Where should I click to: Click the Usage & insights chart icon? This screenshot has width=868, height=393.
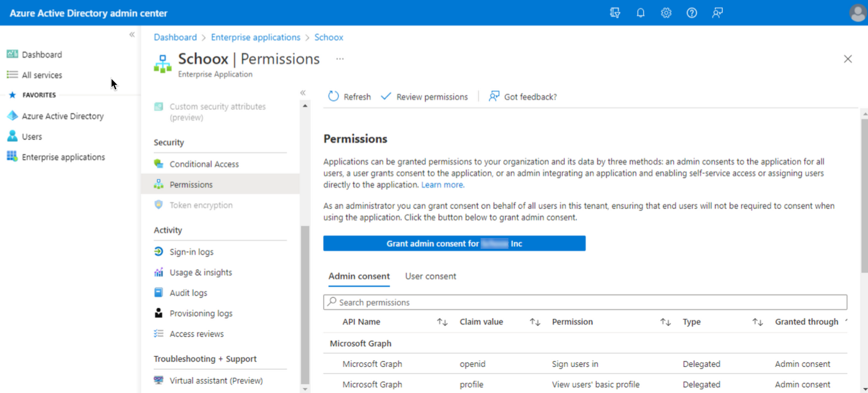158,272
